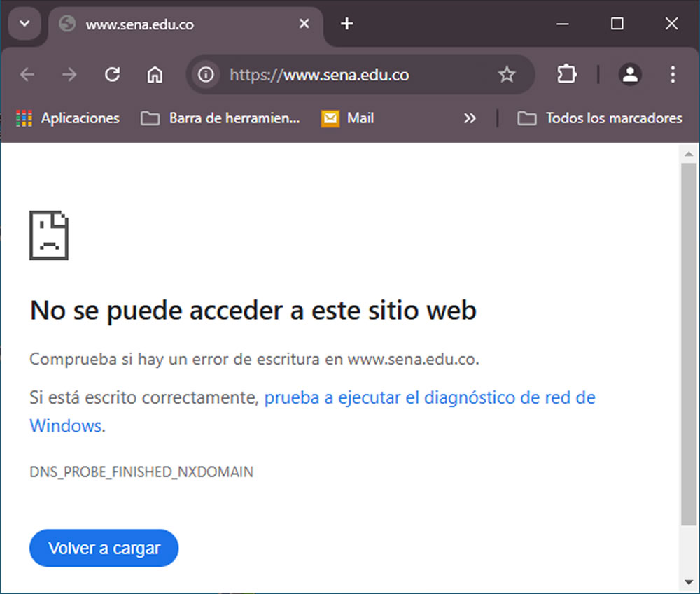Open Chrome's three-dot menu
This screenshot has width=700, height=594.
(672, 75)
